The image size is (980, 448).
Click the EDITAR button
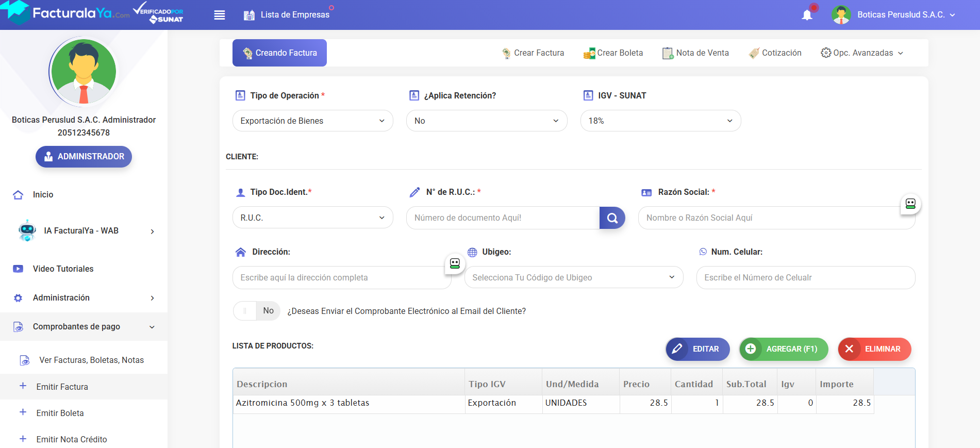pyautogui.click(x=697, y=350)
